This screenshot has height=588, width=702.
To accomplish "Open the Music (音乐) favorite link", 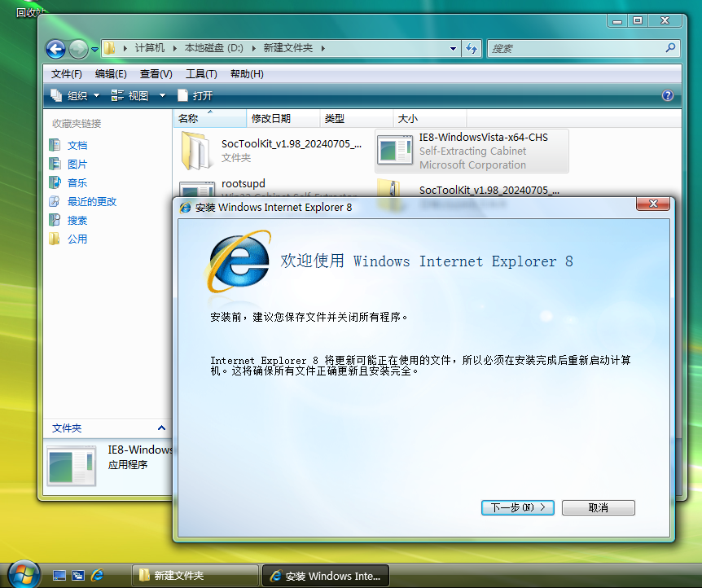I will pyautogui.click(x=77, y=182).
